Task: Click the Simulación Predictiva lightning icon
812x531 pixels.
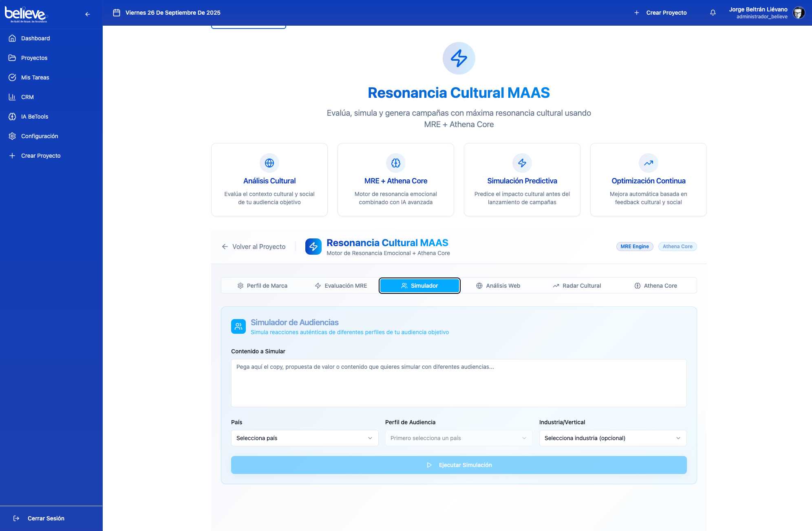Action: 522,163
